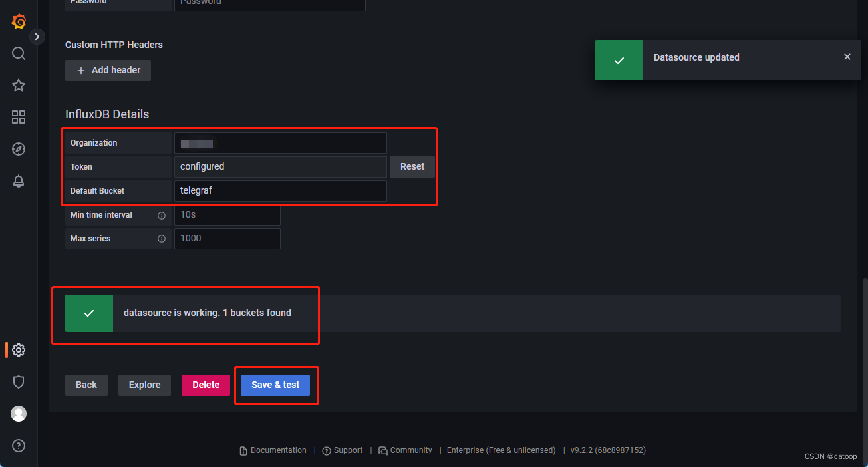
Task: Open the Grafana logo home
Action: point(19,22)
